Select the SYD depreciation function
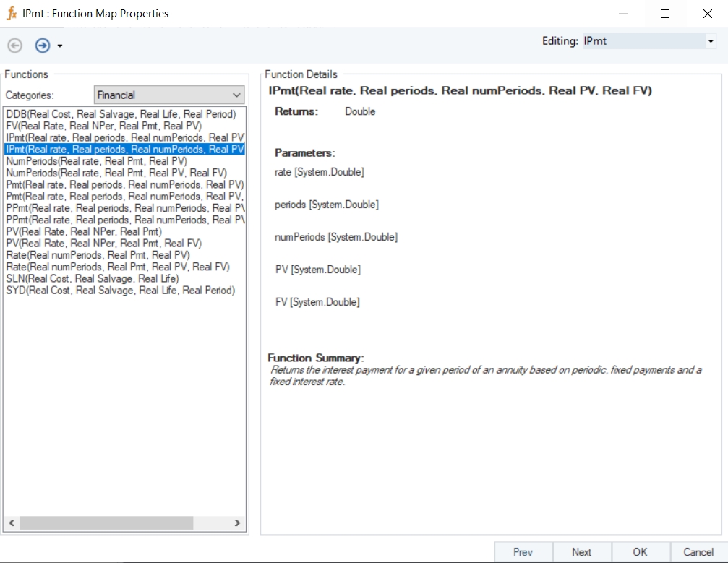 pyautogui.click(x=120, y=291)
